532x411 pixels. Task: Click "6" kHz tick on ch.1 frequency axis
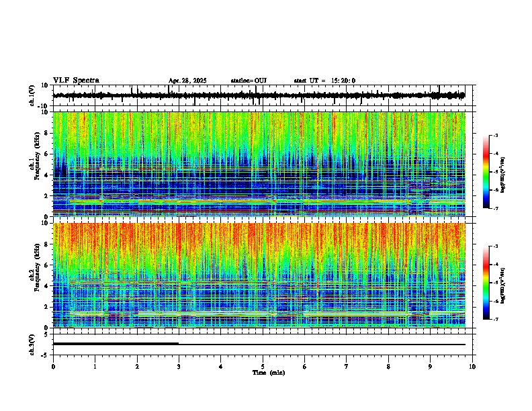click(46, 154)
